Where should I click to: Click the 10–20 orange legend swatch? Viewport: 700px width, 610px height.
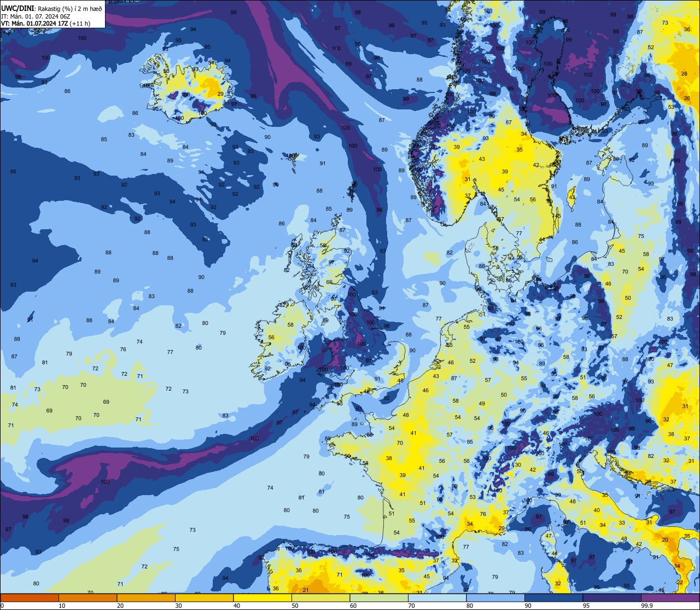[87, 598]
